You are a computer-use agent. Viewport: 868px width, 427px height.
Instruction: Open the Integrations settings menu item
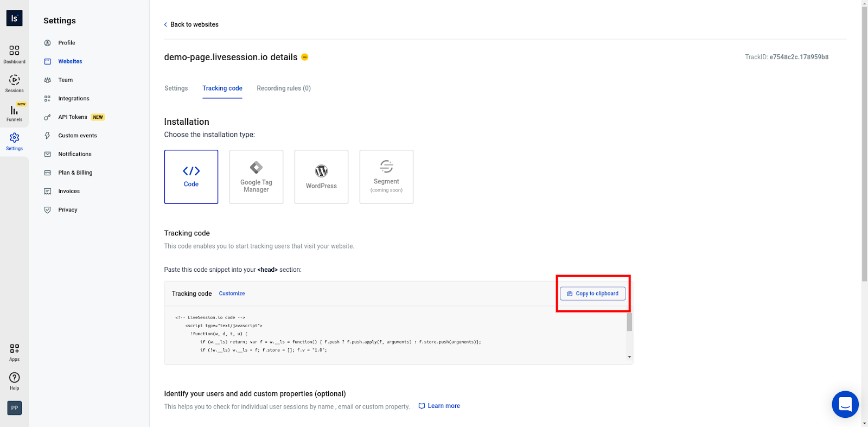point(74,99)
